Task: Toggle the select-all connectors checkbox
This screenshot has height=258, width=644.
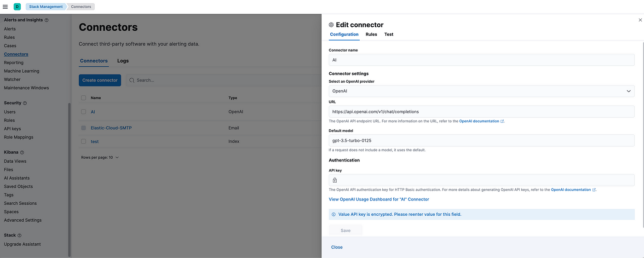Action: pyautogui.click(x=83, y=98)
